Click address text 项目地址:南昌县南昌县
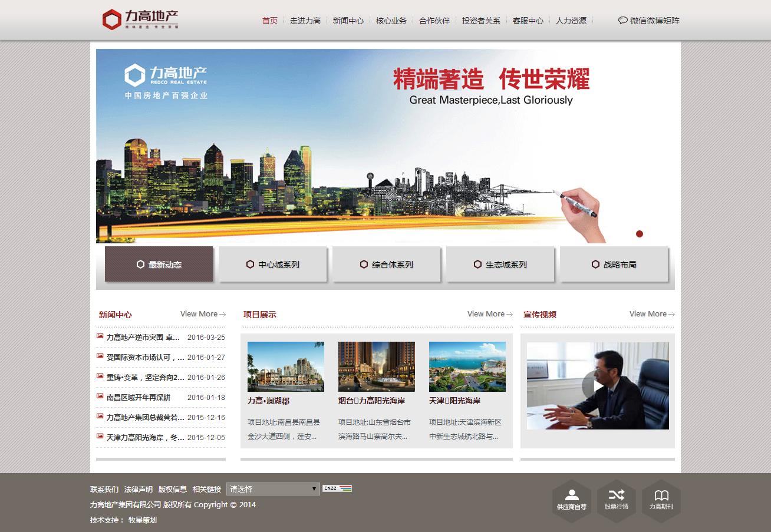Image resolution: width=771 pixels, height=532 pixels. (x=284, y=422)
